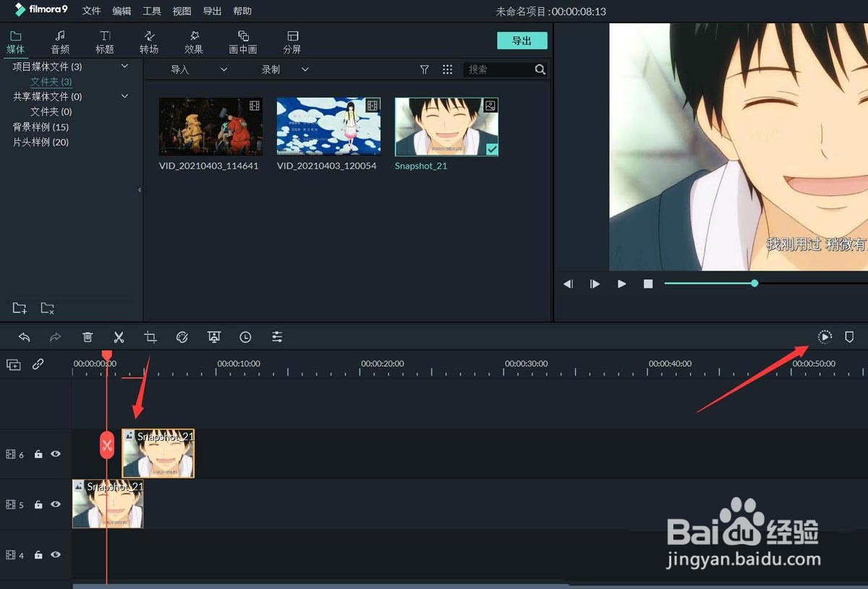The image size is (868, 589).
Task: Switch to the 音频 tab
Action: click(60, 42)
